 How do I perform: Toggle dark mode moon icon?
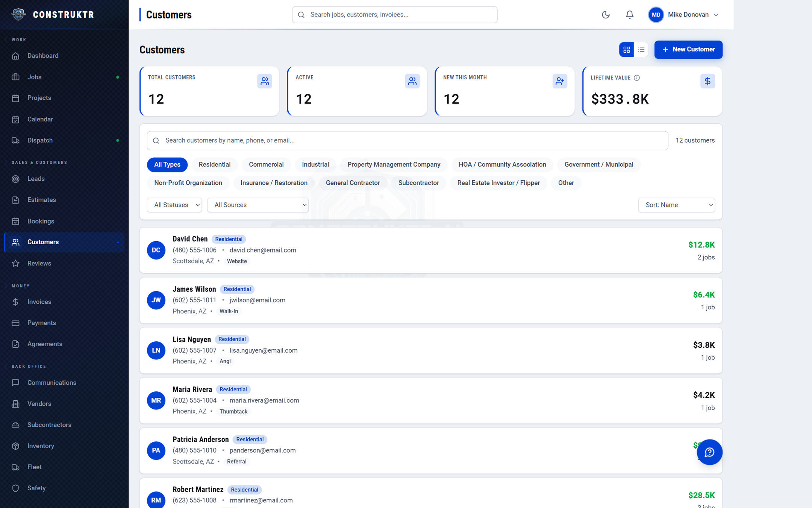(606, 15)
